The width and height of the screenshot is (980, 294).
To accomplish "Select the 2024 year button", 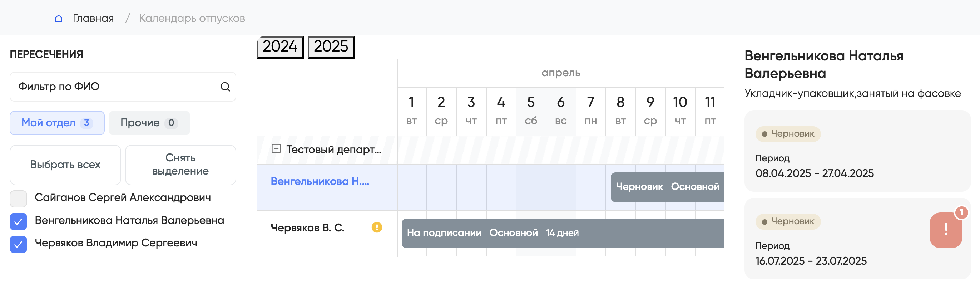I will click(280, 47).
